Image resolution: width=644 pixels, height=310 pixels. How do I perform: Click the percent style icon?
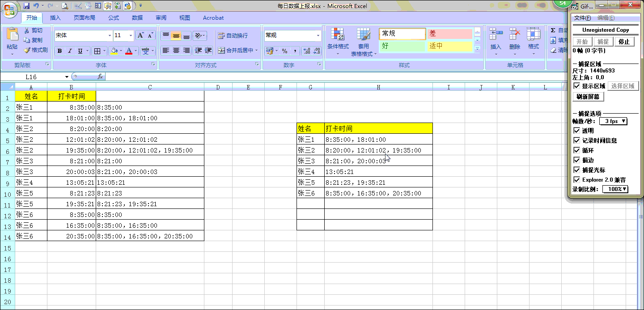[x=284, y=51]
